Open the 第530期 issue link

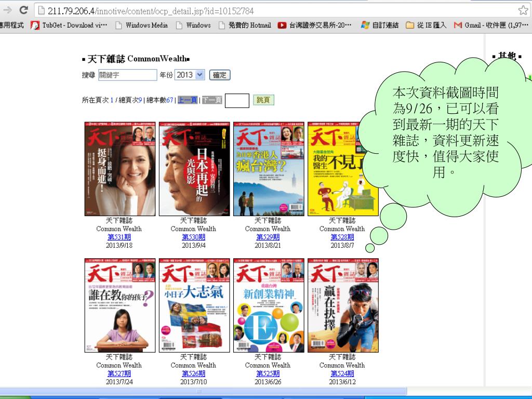pos(193,237)
